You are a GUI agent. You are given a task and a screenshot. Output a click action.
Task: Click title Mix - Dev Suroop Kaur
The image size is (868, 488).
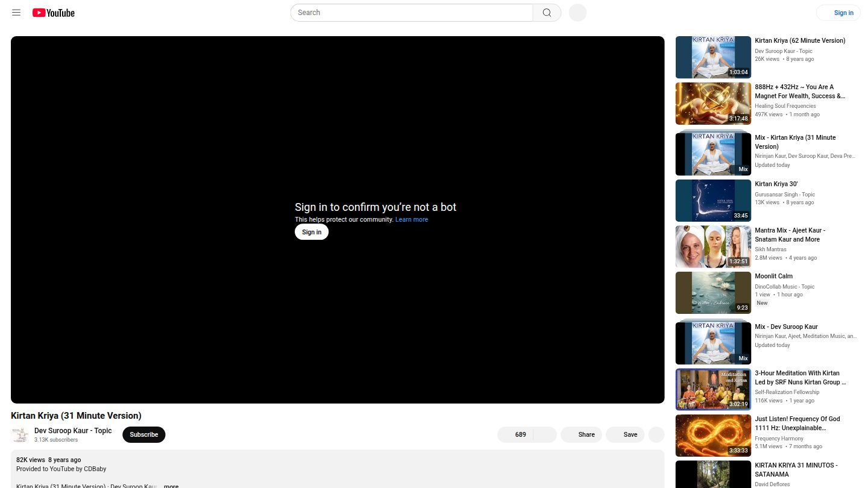787,327
